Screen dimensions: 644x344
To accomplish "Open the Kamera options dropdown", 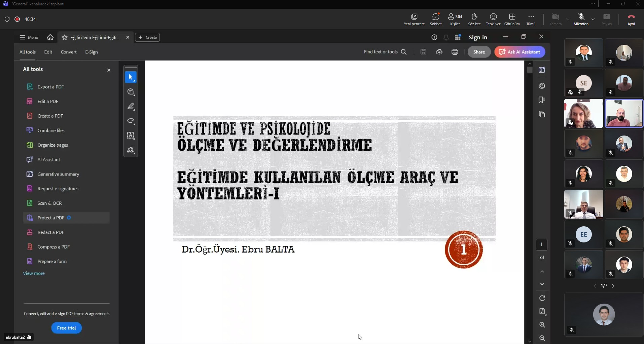I will coord(567,19).
